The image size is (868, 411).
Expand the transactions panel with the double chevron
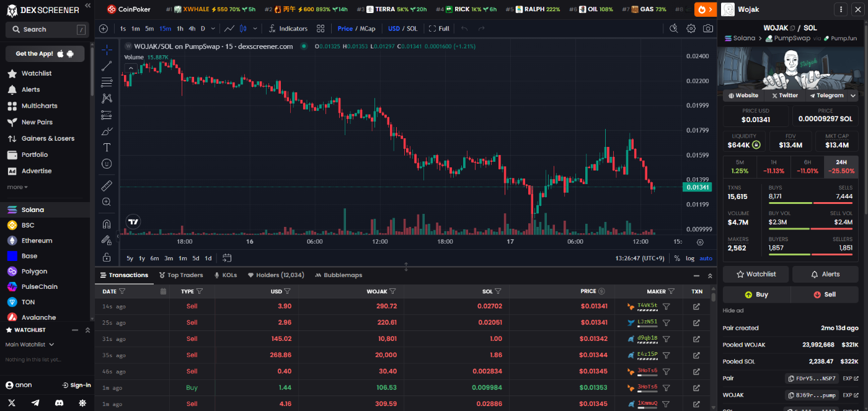coord(710,275)
